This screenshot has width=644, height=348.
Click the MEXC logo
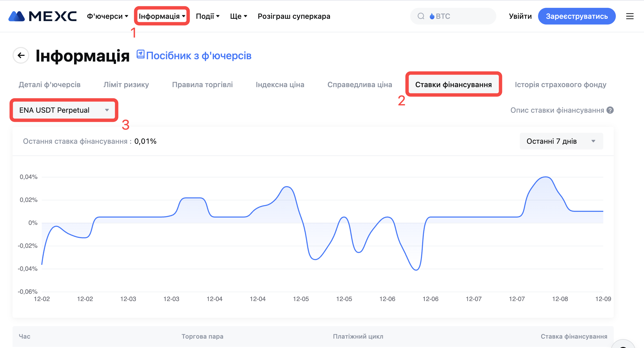click(43, 16)
